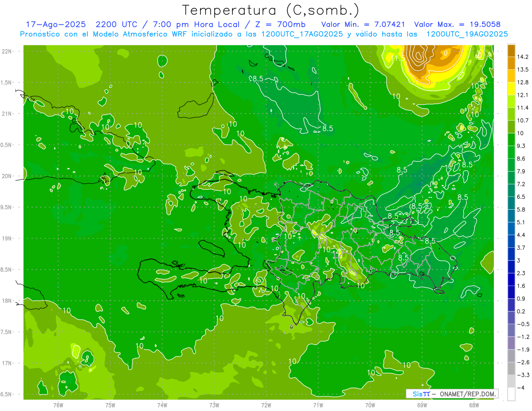Click the '-0.5' legend value
The image size is (532, 411).
tap(523, 324)
